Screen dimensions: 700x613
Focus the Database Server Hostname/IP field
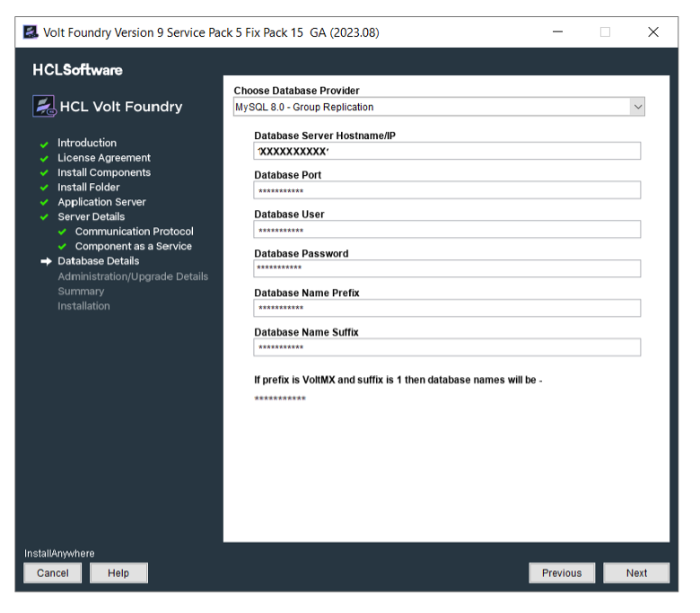[x=447, y=151]
